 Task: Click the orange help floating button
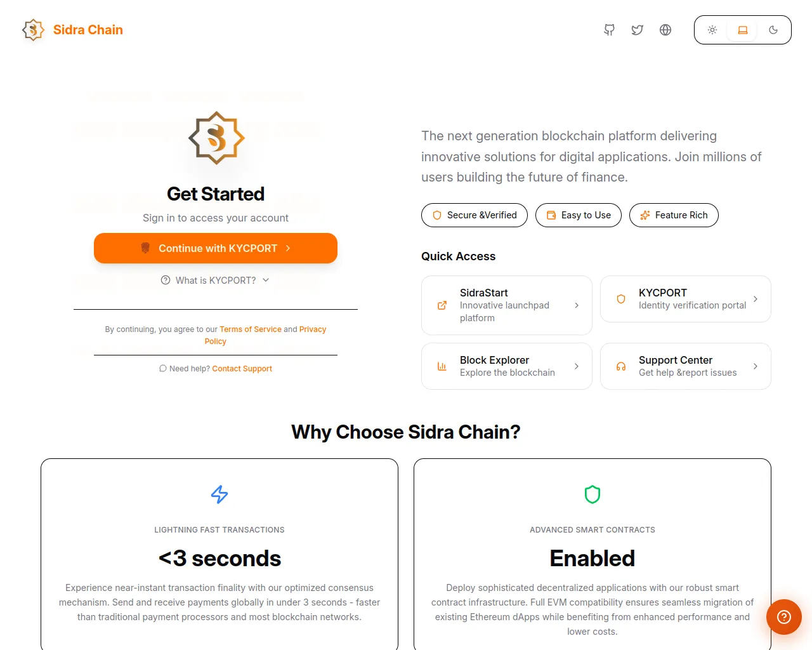783,617
